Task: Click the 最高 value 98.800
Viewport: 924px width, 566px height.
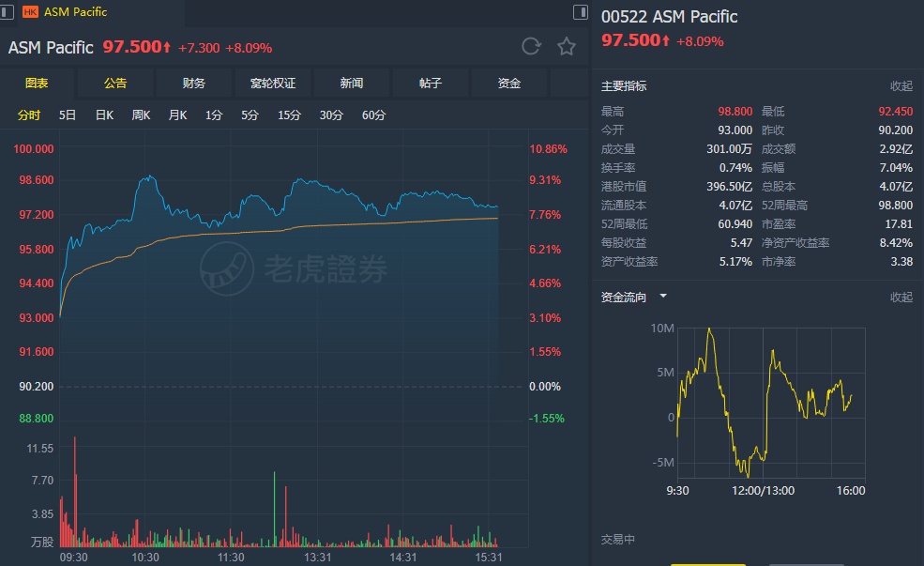Action: point(735,112)
